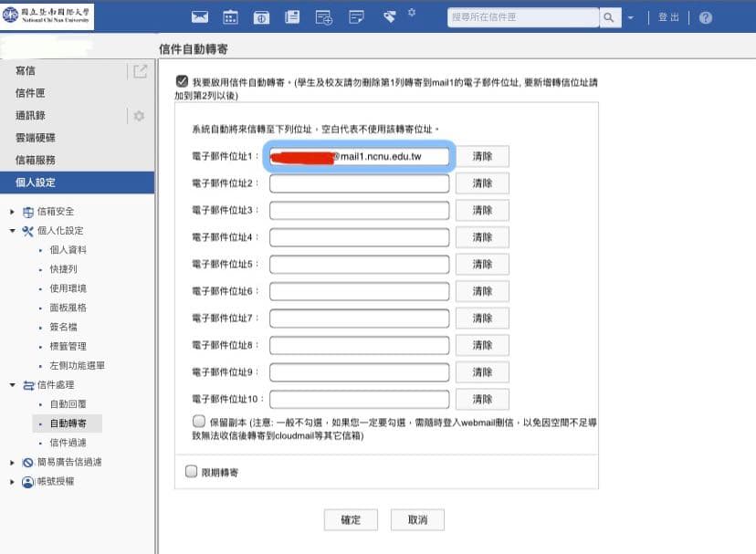Click the 信件處理 arrows icon

(x=28, y=385)
